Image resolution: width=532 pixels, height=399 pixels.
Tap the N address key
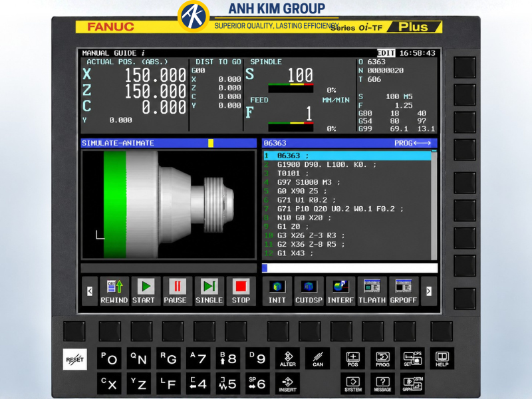click(139, 358)
